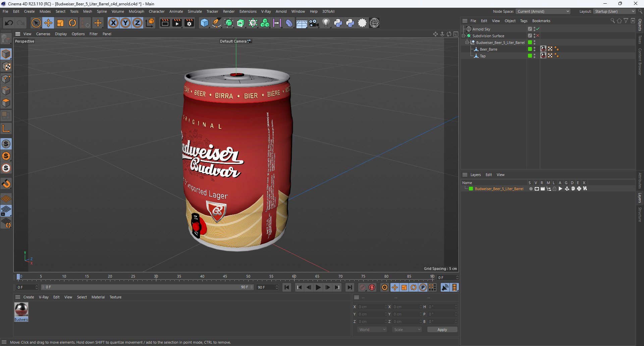The height and width of the screenshot is (346, 644).
Task: Switch the coordinate system icon
Action: [x=150, y=23]
